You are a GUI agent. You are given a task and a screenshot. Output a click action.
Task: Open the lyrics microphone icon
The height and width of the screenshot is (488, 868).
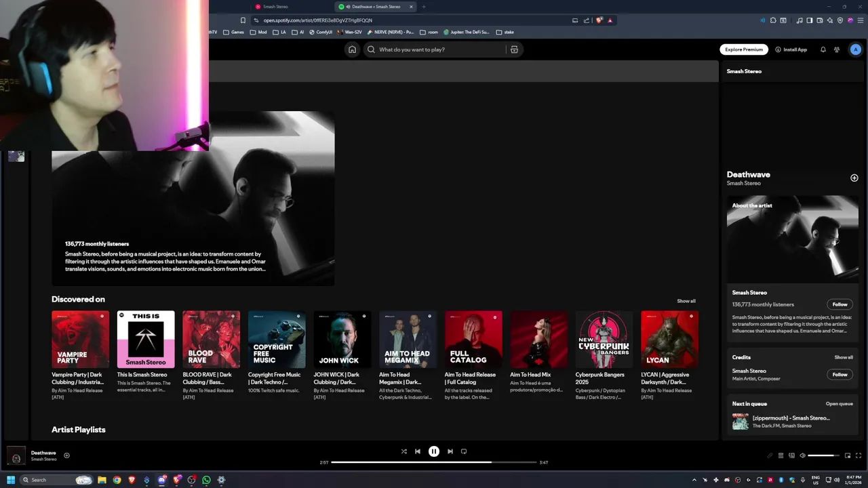770,455
